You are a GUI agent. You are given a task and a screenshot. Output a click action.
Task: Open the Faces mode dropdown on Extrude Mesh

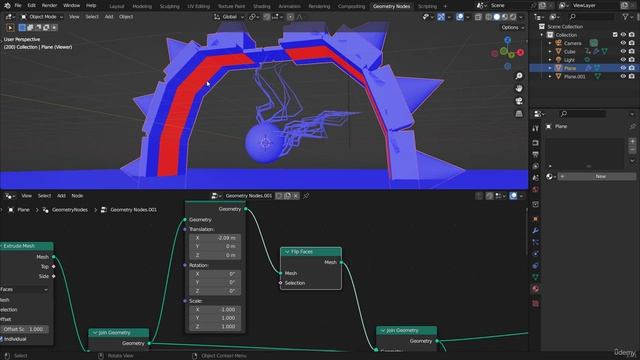(x=24, y=289)
